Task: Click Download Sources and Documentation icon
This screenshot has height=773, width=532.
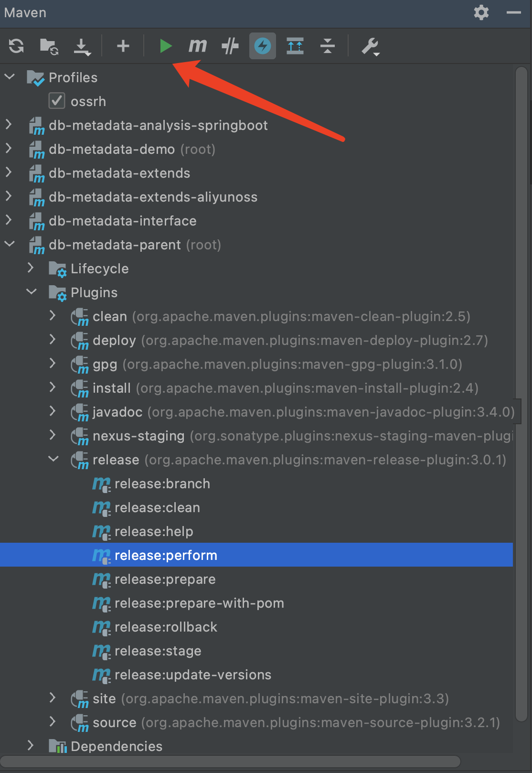Action: (x=82, y=47)
